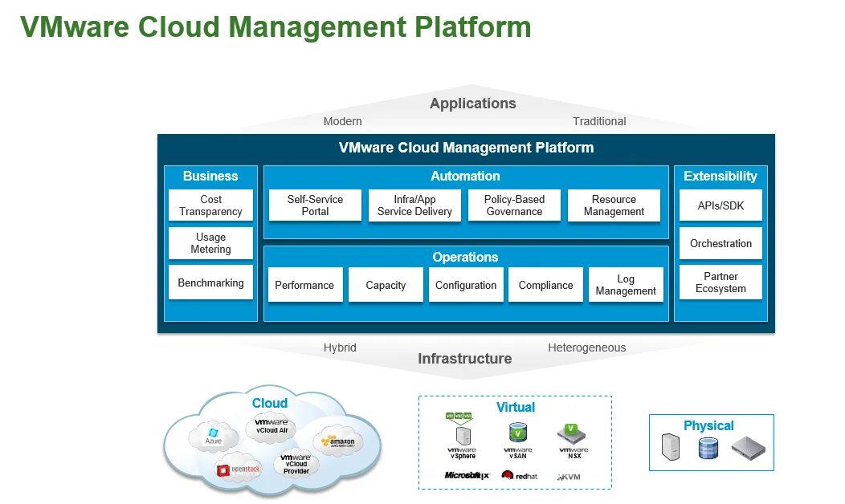Select the Business section header

click(210, 176)
